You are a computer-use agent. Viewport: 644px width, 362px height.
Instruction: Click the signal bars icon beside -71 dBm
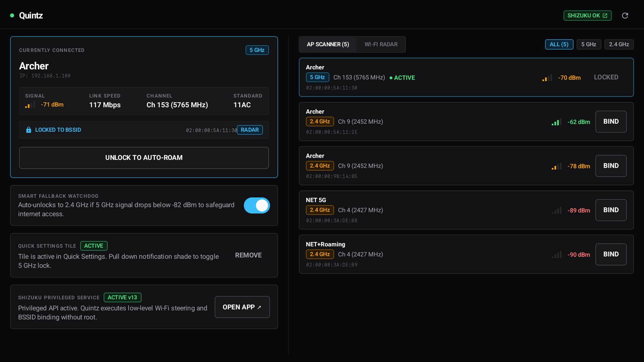point(30,105)
